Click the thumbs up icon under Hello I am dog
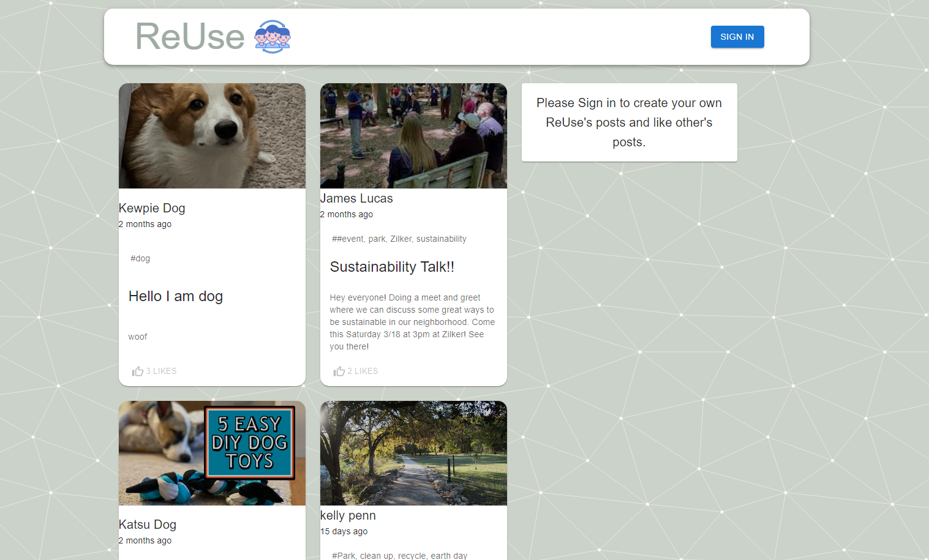 137,371
